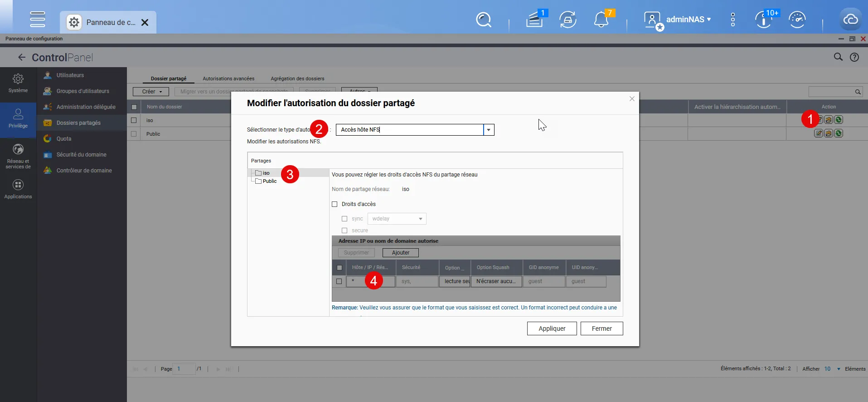
Task: Open the Créer dropdown button
Action: [151, 92]
